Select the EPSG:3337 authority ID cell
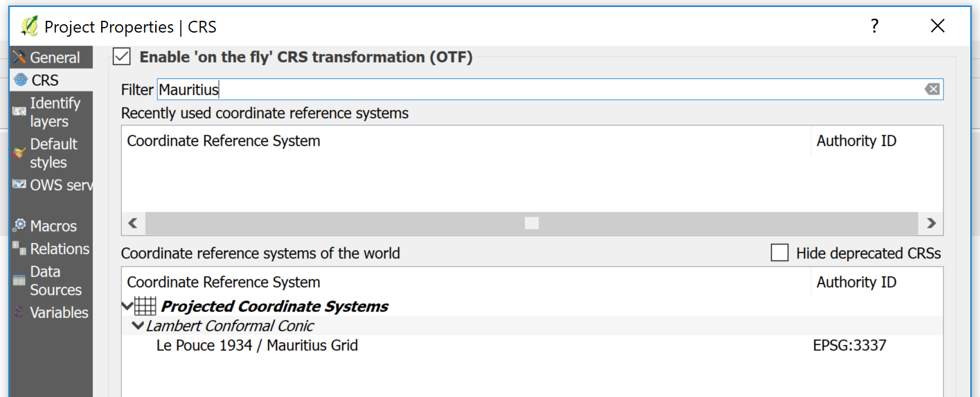The image size is (980, 397). [850, 345]
